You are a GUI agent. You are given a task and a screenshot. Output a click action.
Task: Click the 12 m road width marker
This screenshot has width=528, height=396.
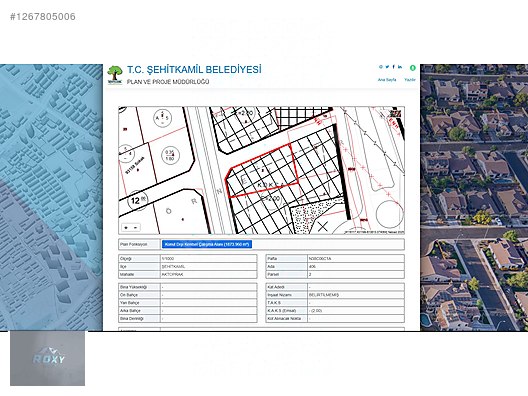pos(137,201)
